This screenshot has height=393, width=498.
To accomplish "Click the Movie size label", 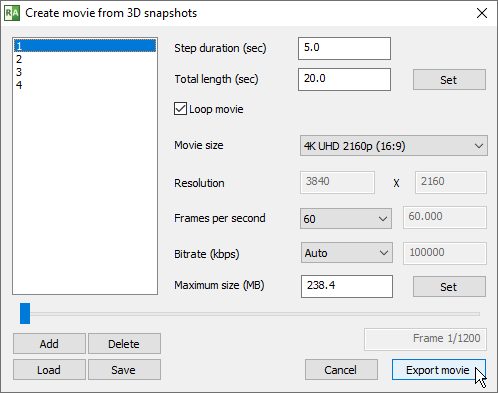I will tap(199, 145).
